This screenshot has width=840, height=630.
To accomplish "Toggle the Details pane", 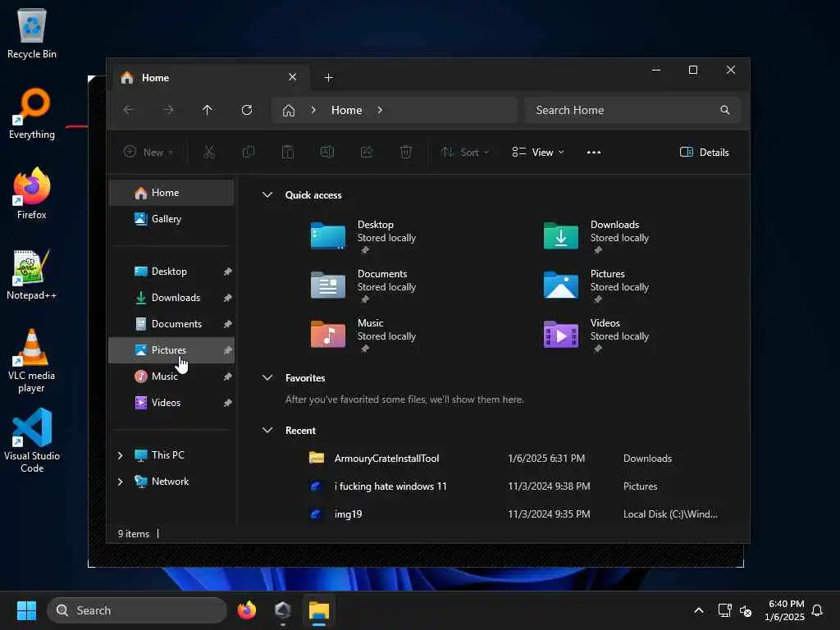I will (704, 152).
